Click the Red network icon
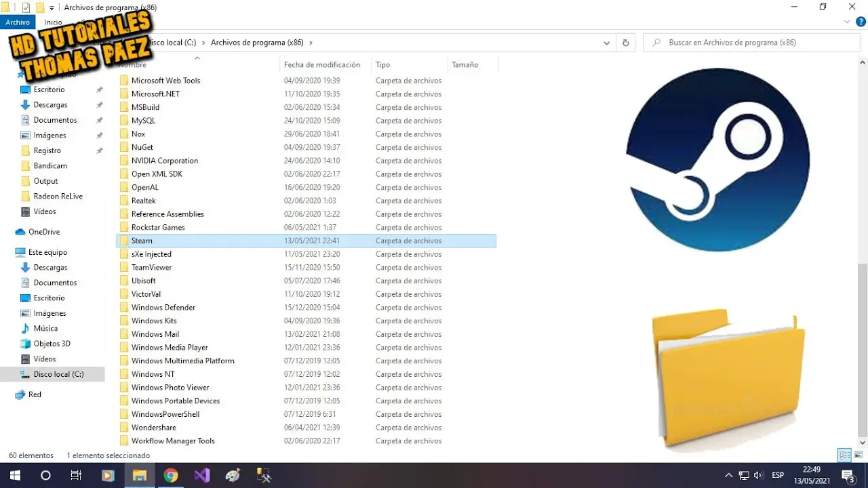The height and width of the screenshot is (488, 868). click(20, 394)
